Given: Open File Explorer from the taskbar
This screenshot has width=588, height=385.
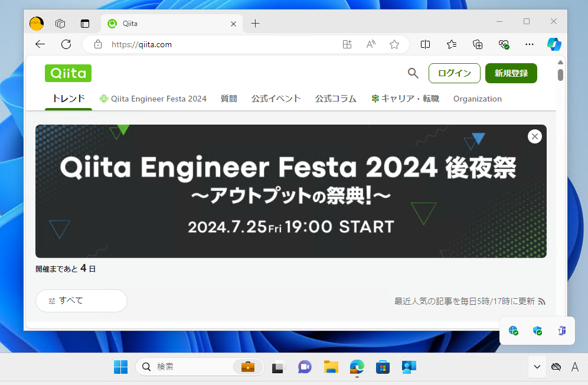Looking at the screenshot, I should tap(331, 367).
